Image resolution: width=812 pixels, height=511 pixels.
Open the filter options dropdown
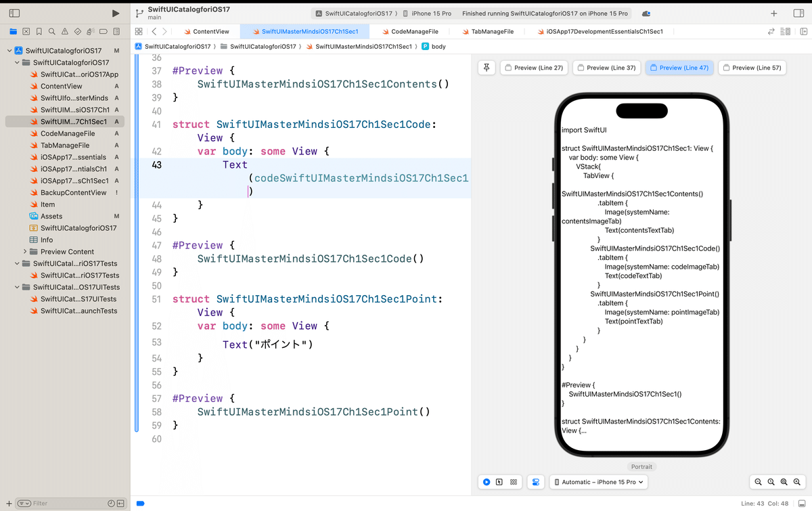click(24, 504)
